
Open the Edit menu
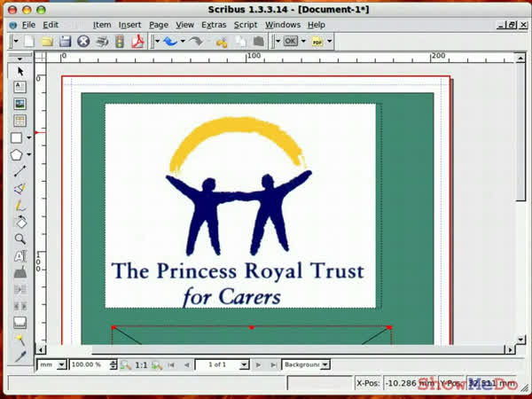click(x=51, y=25)
